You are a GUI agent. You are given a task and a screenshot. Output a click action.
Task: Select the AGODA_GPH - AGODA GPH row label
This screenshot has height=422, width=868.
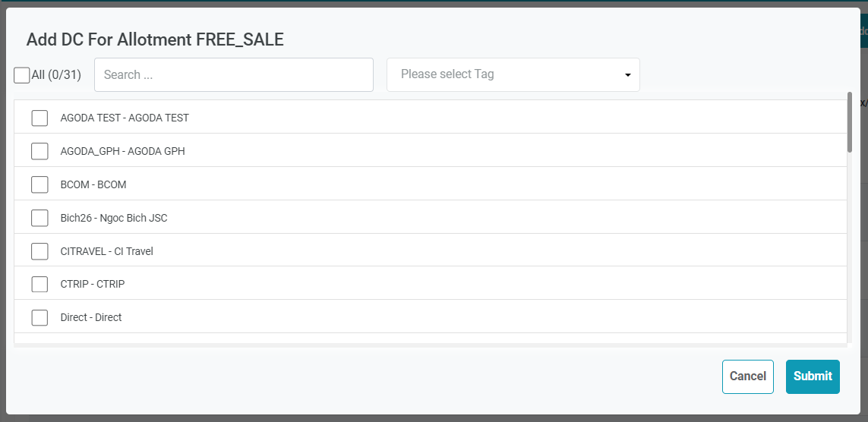pyautogui.click(x=122, y=151)
